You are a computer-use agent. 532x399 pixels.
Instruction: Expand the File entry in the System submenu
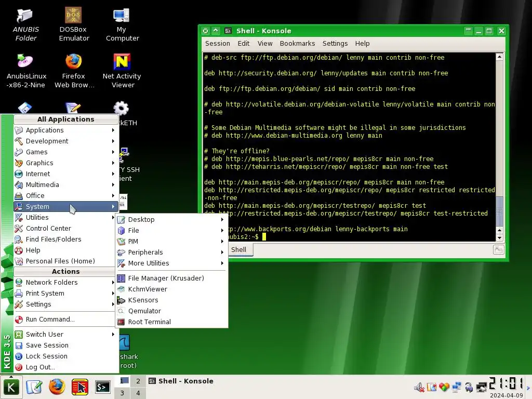(x=171, y=230)
